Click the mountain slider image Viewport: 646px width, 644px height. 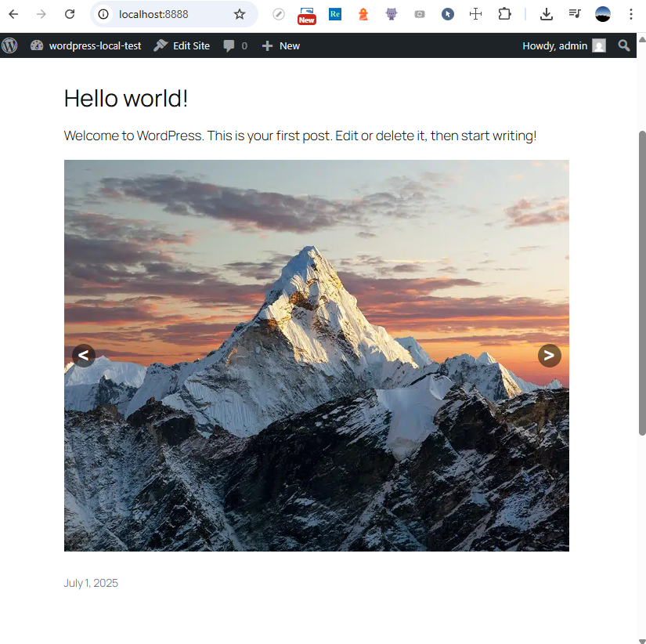click(x=316, y=356)
